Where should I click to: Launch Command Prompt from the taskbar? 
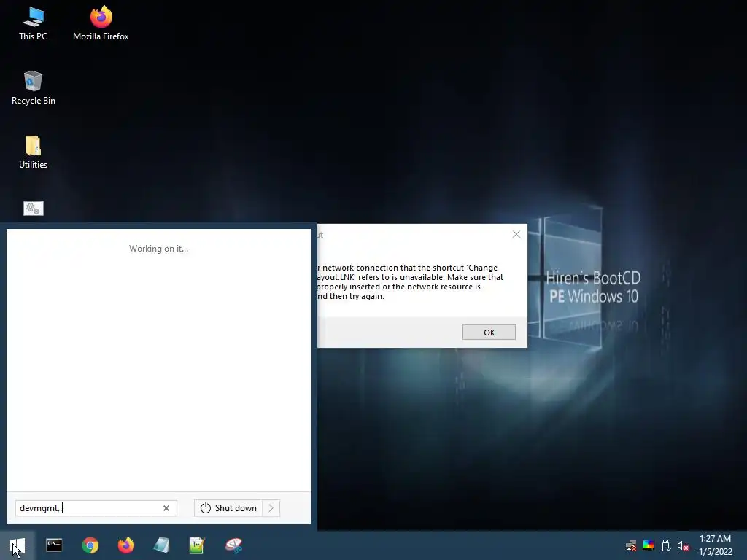click(54, 545)
